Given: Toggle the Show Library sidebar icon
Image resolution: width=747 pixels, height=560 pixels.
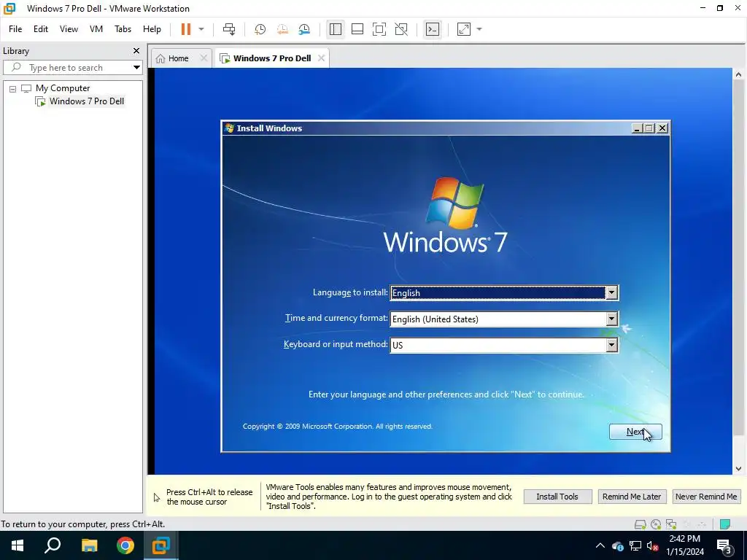Looking at the screenshot, I should (x=336, y=29).
